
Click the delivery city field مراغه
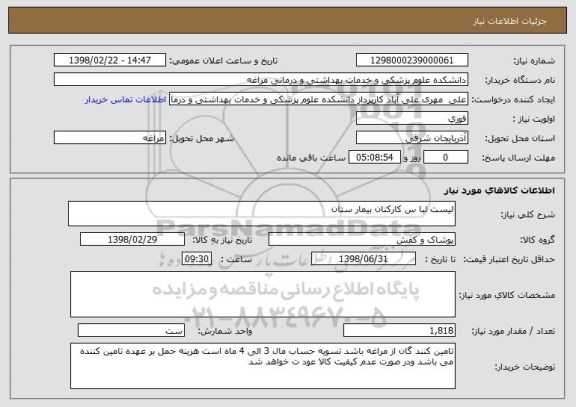(x=110, y=138)
